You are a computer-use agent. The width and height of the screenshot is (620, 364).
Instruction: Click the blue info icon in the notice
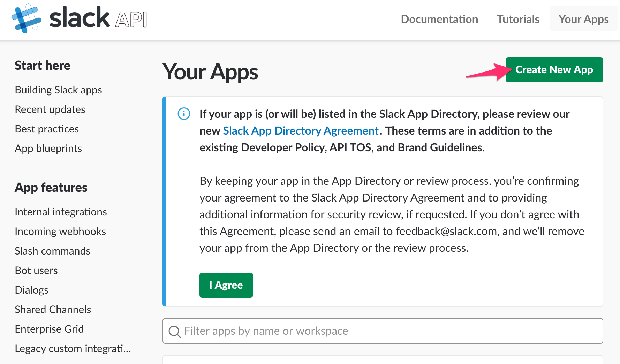pyautogui.click(x=184, y=114)
